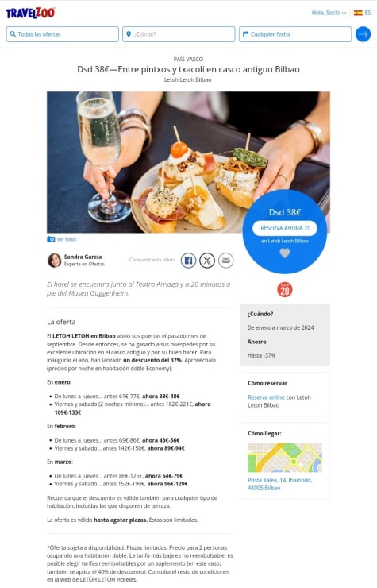Share the offer on X

tap(207, 261)
